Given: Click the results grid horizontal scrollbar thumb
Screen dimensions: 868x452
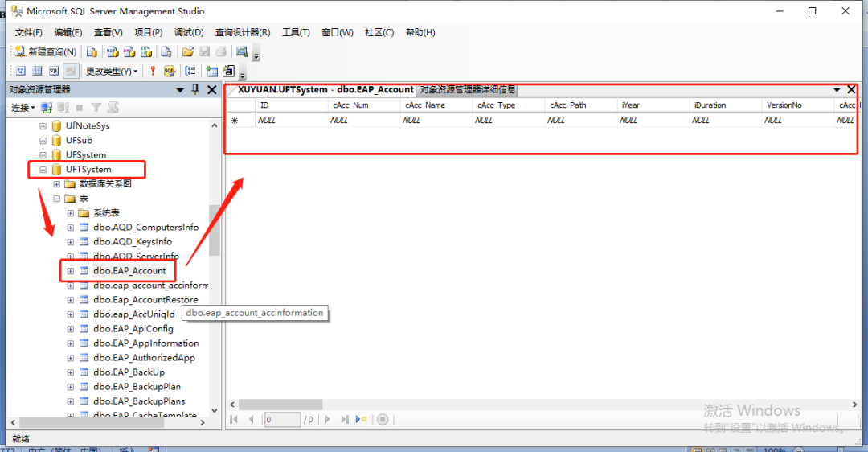Looking at the screenshot, I should click(x=280, y=405).
